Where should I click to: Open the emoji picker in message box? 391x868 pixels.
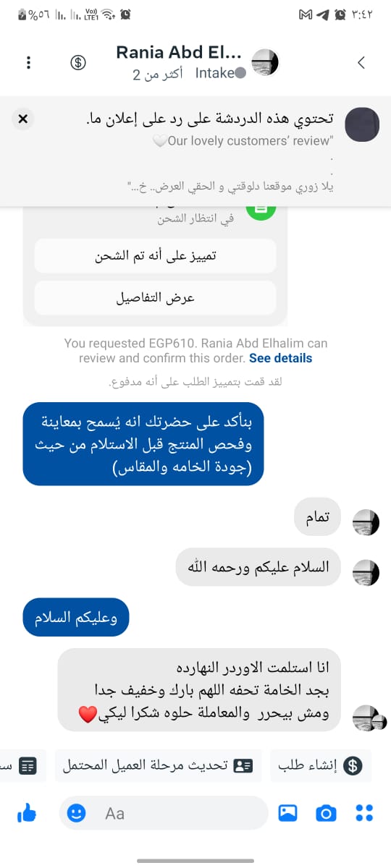pyautogui.click(x=76, y=813)
